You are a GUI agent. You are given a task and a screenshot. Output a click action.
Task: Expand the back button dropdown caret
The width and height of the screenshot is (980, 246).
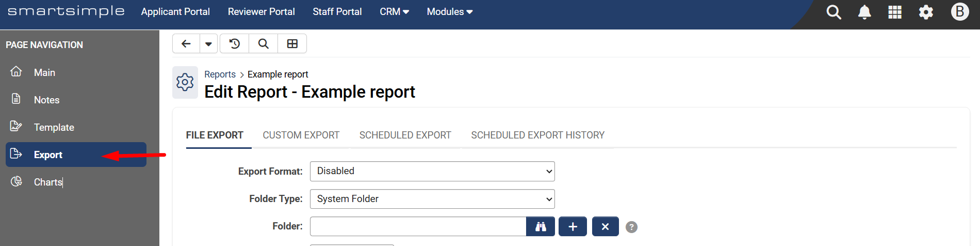click(208, 44)
